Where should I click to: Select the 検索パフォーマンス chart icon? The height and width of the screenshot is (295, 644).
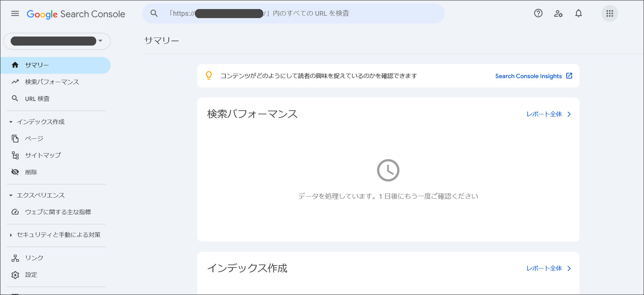pos(15,82)
